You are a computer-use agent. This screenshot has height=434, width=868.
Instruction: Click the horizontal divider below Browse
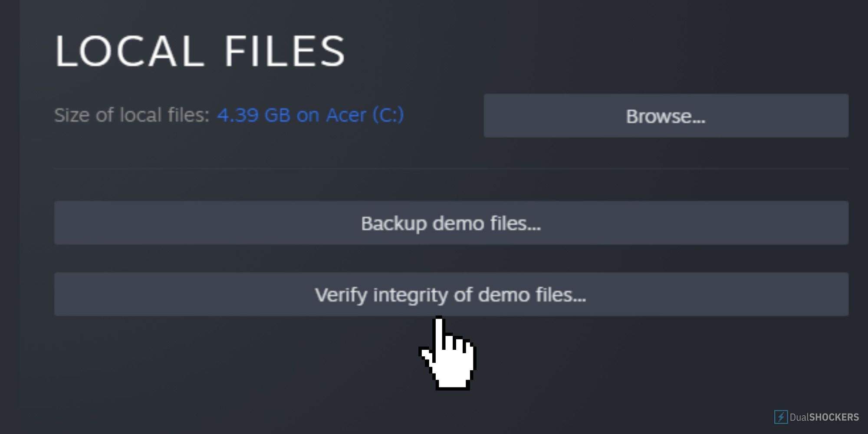(x=451, y=168)
